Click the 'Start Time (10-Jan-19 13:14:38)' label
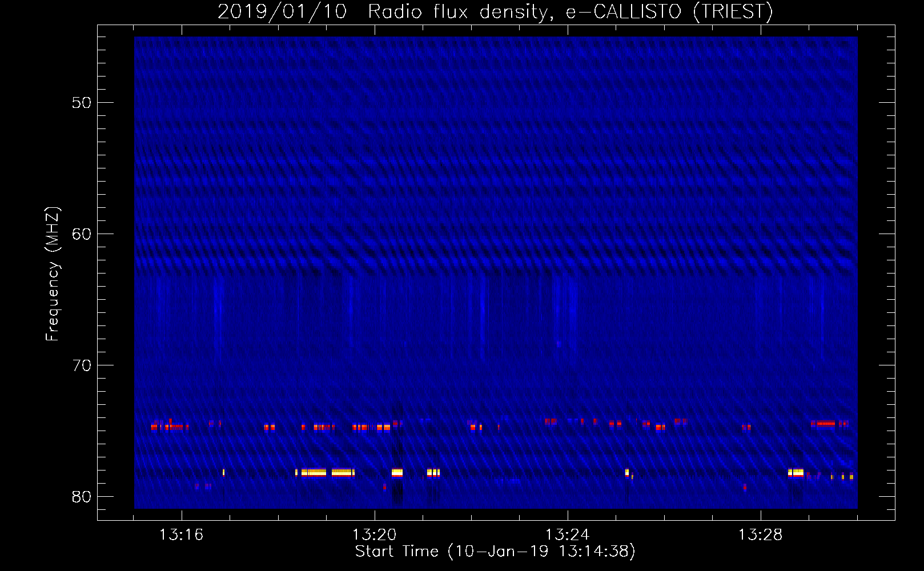 coord(495,551)
